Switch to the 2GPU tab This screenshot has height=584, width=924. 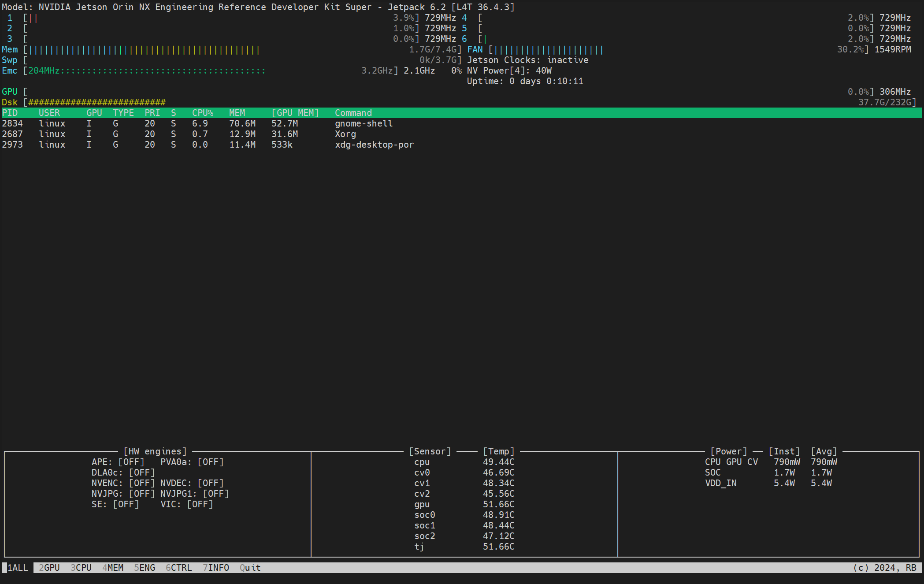49,568
